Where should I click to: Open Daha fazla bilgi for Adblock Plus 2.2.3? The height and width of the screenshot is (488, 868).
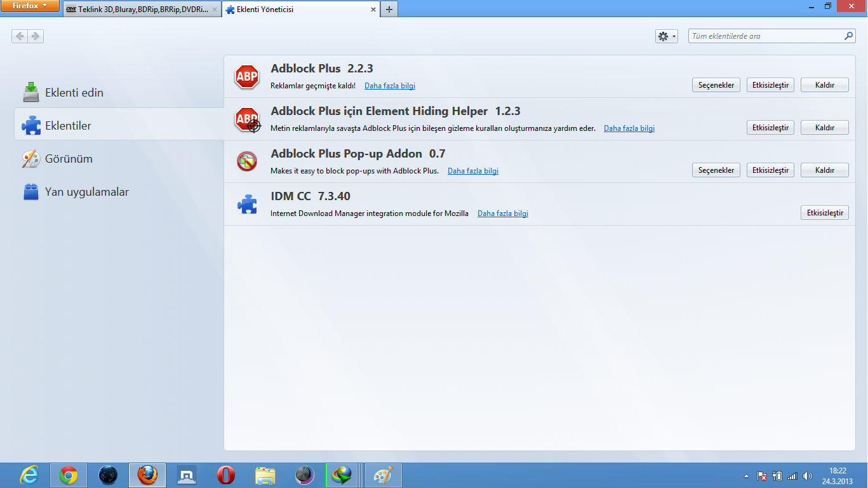pyautogui.click(x=390, y=86)
